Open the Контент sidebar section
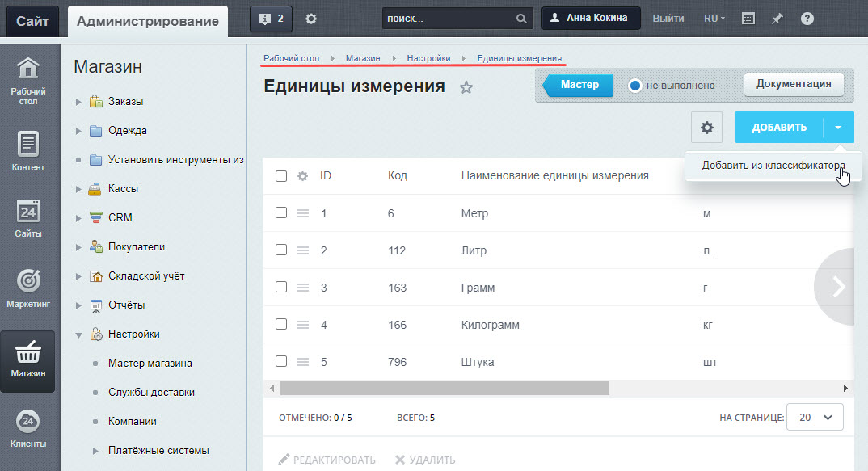868x471 pixels. (29, 145)
